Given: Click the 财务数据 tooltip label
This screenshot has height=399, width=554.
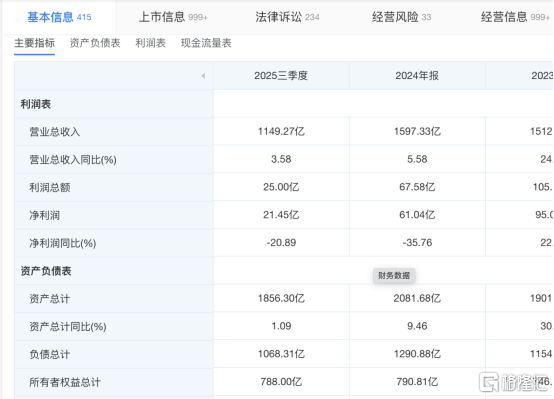Looking at the screenshot, I should pos(394,276).
